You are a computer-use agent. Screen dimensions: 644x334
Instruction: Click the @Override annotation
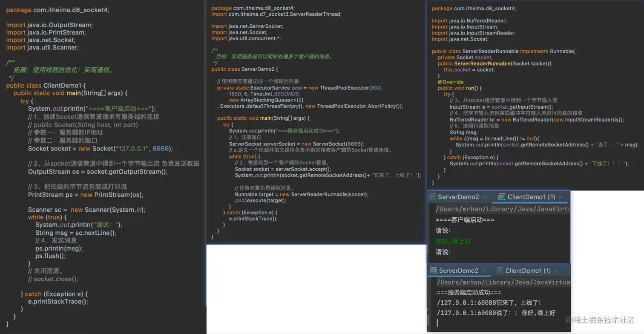tap(451, 82)
